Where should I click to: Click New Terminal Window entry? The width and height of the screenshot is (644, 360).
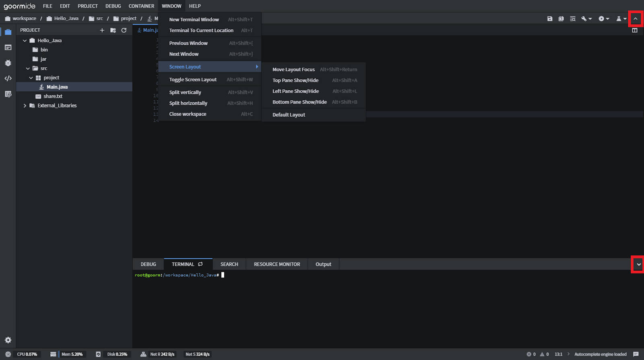point(194,20)
